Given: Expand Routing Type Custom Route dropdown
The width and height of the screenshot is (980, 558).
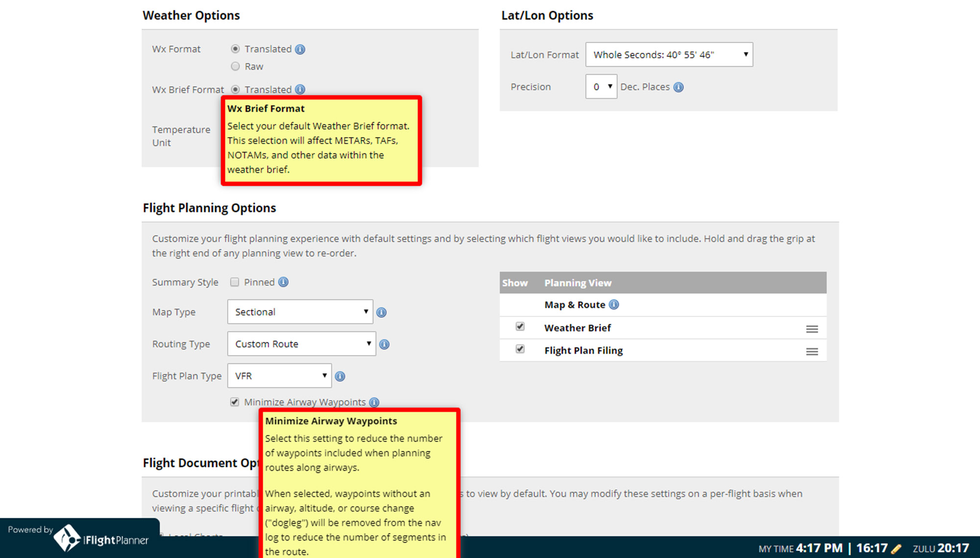Looking at the screenshot, I should 301,344.
